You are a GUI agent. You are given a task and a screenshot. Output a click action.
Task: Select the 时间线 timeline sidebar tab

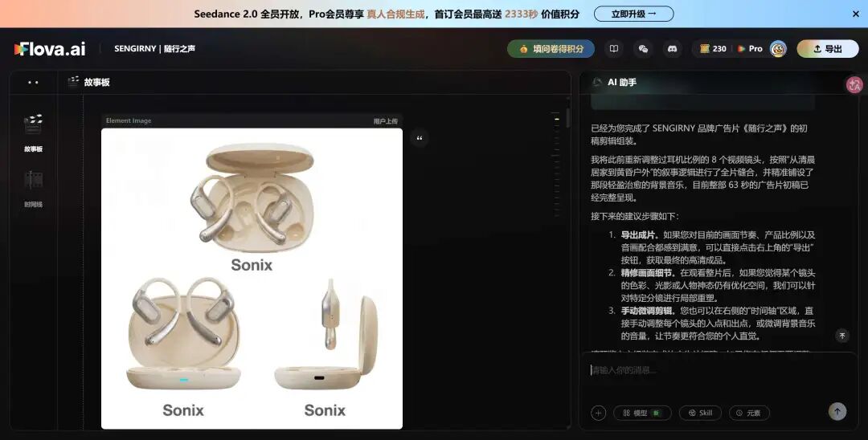click(33, 189)
